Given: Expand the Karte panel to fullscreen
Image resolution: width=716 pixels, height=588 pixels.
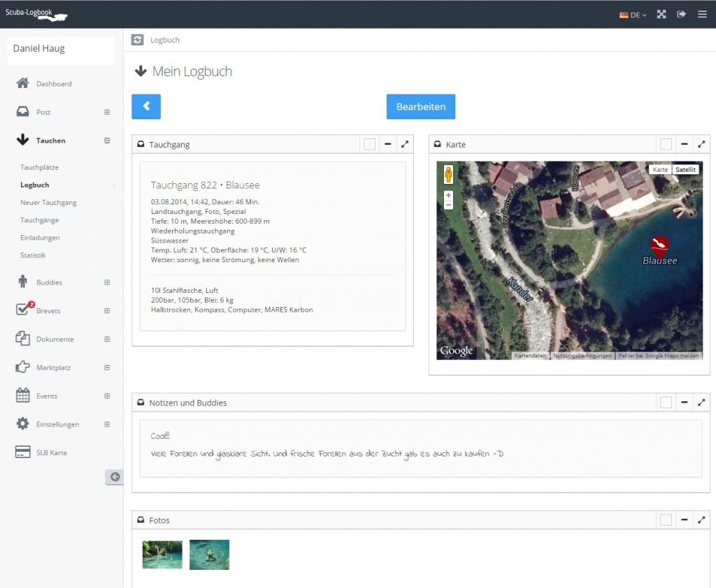Looking at the screenshot, I should point(701,144).
